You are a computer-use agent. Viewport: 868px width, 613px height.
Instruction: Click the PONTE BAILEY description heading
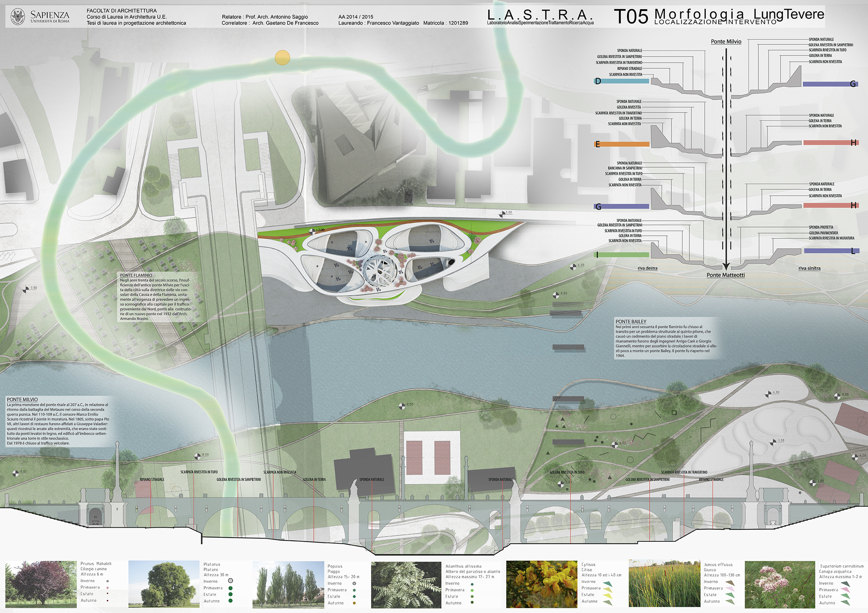pos(631,321)
